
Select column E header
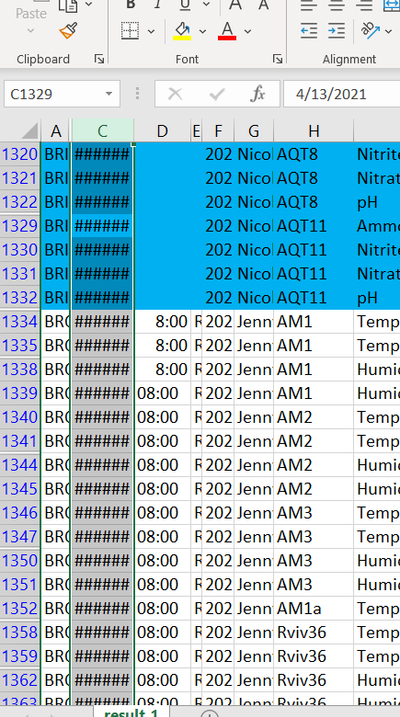coord(196,131)
